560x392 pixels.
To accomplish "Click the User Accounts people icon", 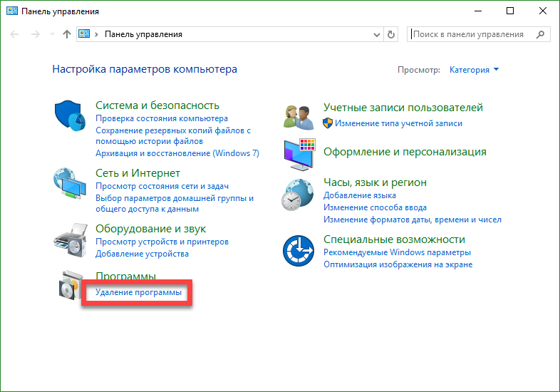I will pos(298,115).
